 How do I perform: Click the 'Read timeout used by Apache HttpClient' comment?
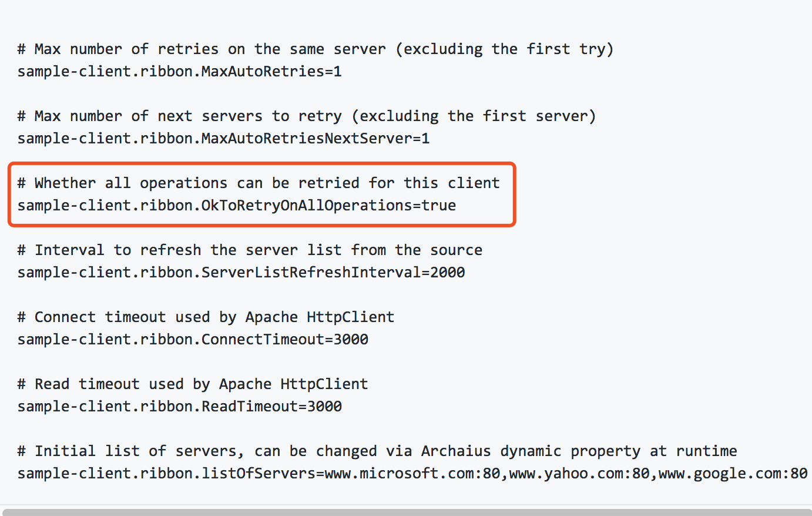193,384
